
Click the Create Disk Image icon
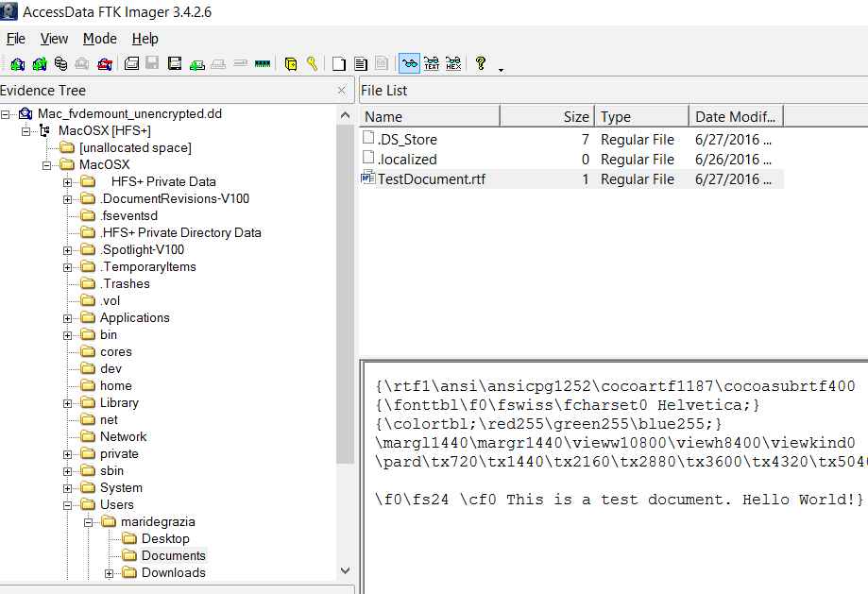coord(131,63)
